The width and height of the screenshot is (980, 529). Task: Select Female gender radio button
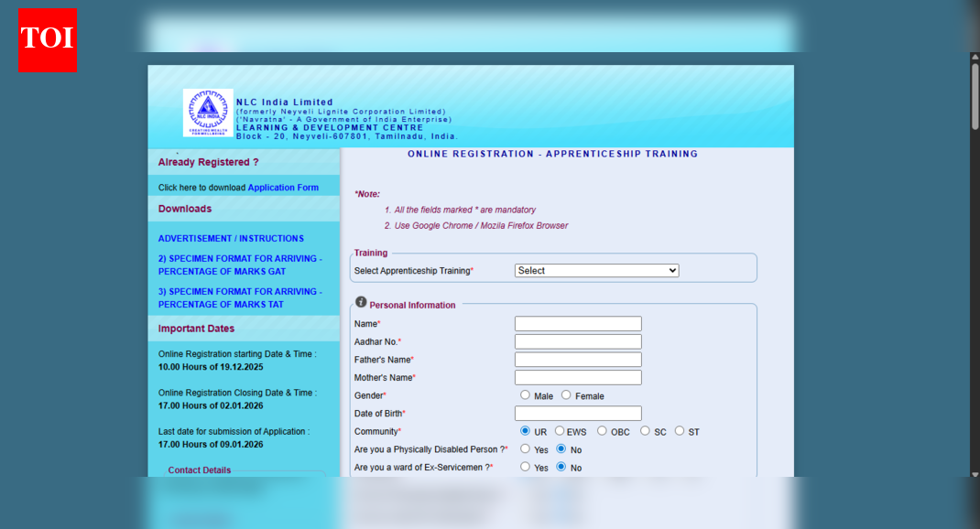[566, 395]
